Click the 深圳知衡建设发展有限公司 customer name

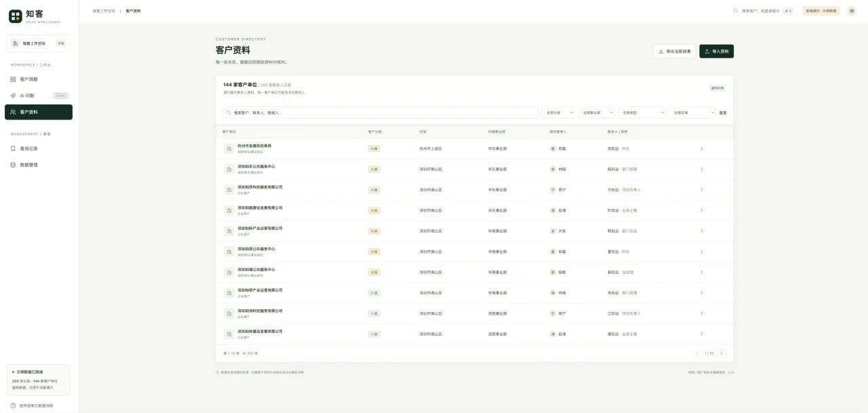[x=260, y=208]
